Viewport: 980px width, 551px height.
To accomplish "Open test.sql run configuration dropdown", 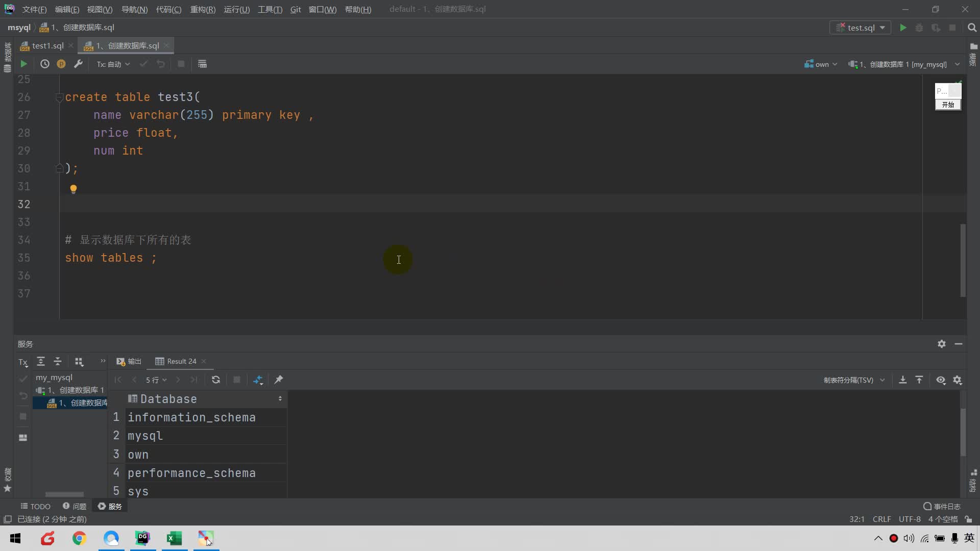I will coord(861,28).
